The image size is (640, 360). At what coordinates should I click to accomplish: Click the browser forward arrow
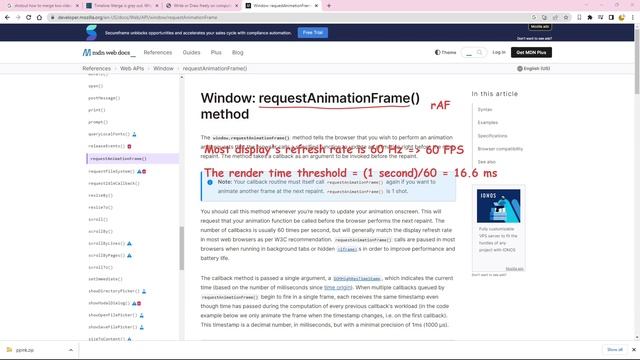click(18, 18)
